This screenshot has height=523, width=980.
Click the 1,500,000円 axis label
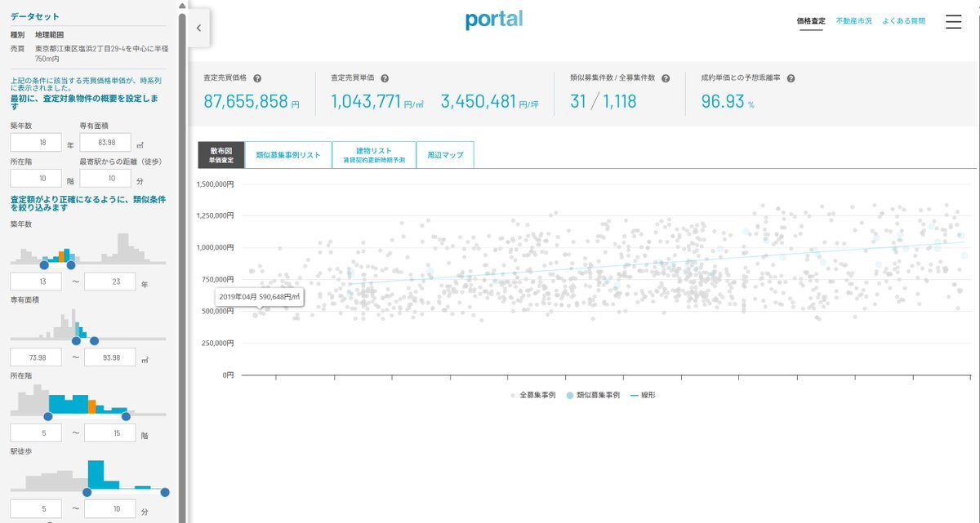coord(216,184)
